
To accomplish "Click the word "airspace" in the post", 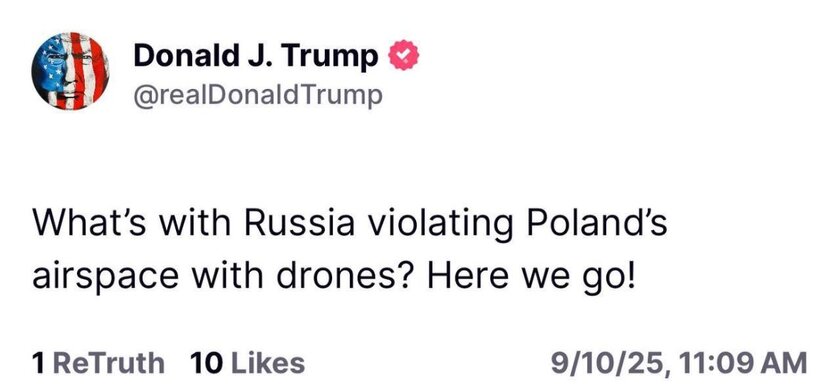I will pos(106,278).
